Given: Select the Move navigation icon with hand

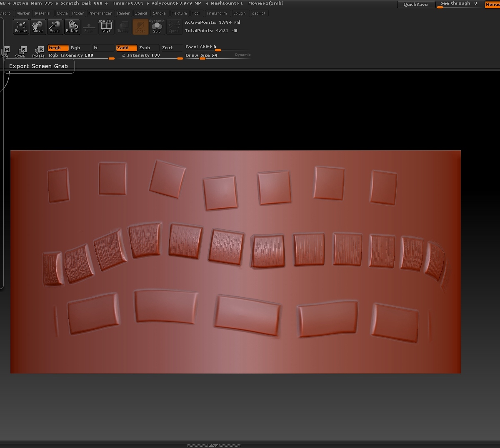Looking at the screenshot, I should point(37,27).
